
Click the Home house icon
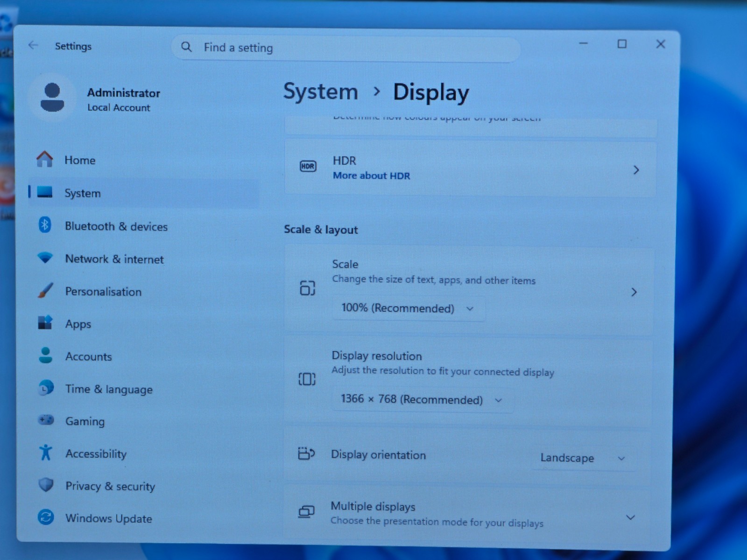coord(45,160)
